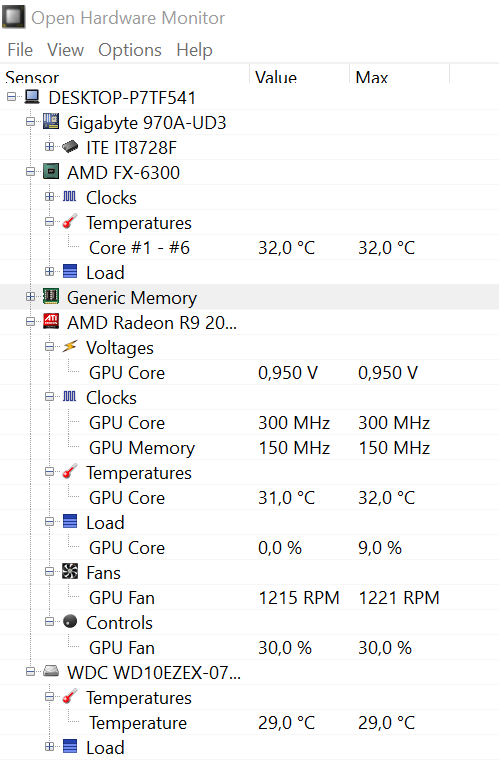This screenshot has width=499, height=772.
Task: Open the Options menu
Action: click(130, 50)
